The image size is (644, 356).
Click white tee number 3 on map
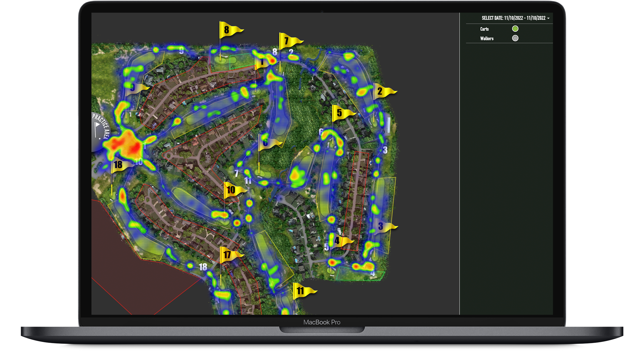pyautogui.click(x=385, y=150)
